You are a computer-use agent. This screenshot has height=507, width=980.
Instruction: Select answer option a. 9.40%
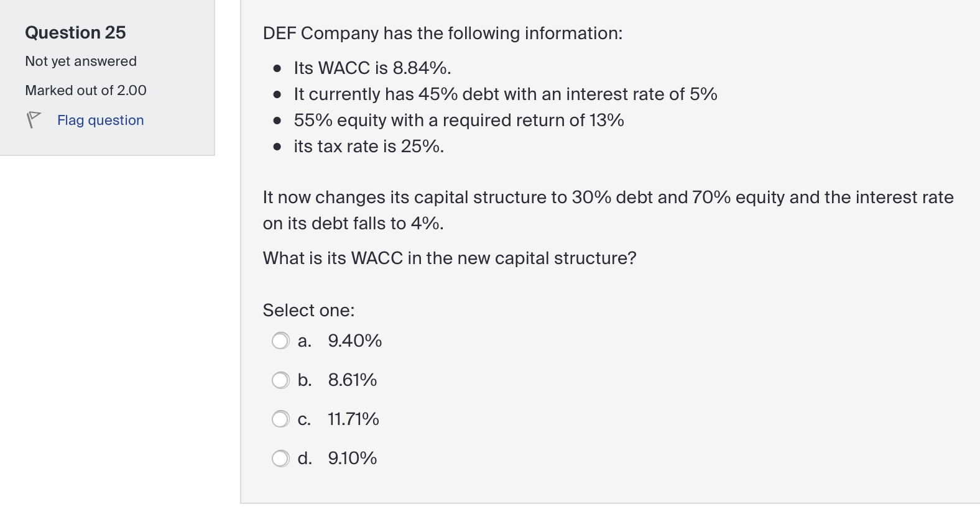coord(281,340)
